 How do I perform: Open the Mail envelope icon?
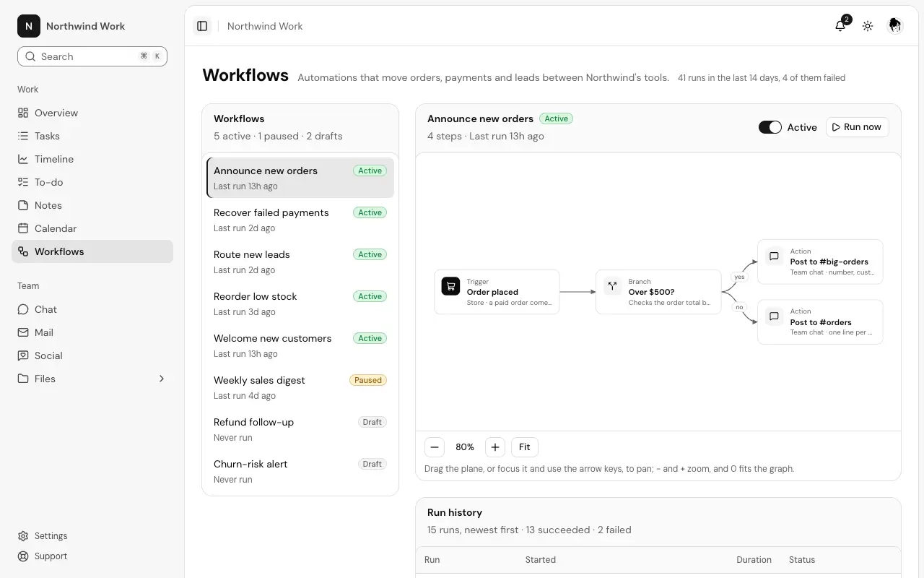[23, 332]
